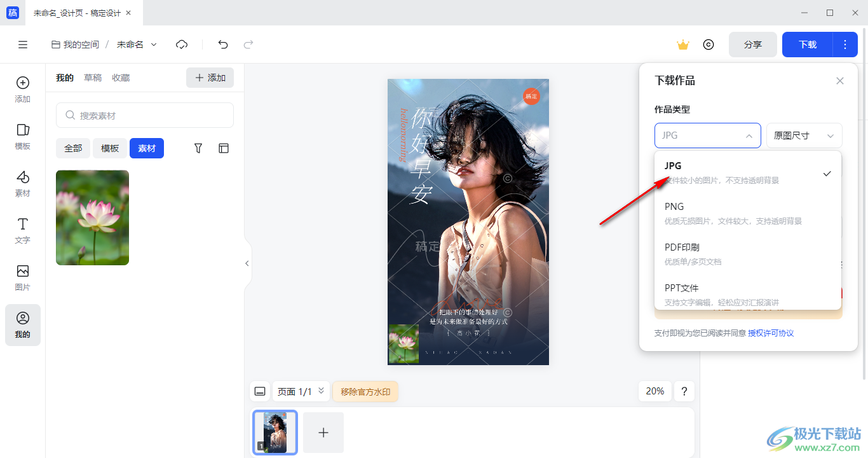Switch the material list layout view
This screenshot has width=868, height=458.
pos(224,148)
